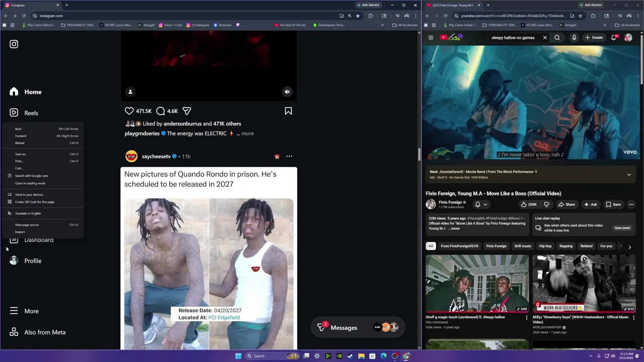Select Inspect in context menu
This screenshot has height=362, width=644.
43,232
